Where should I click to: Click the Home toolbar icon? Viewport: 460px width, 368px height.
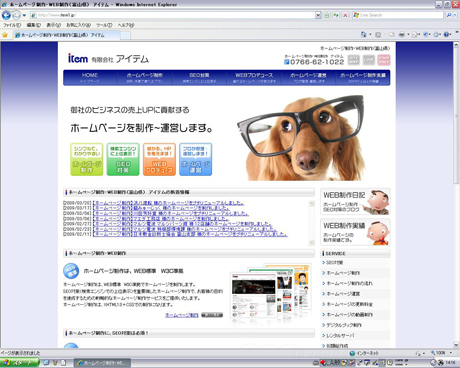point(363,35)
